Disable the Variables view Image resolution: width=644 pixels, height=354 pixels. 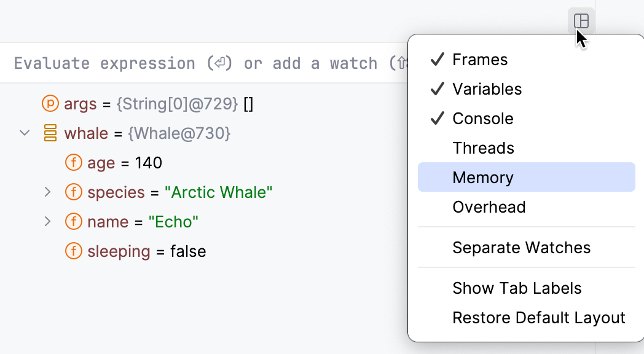(x=487, y=88)
